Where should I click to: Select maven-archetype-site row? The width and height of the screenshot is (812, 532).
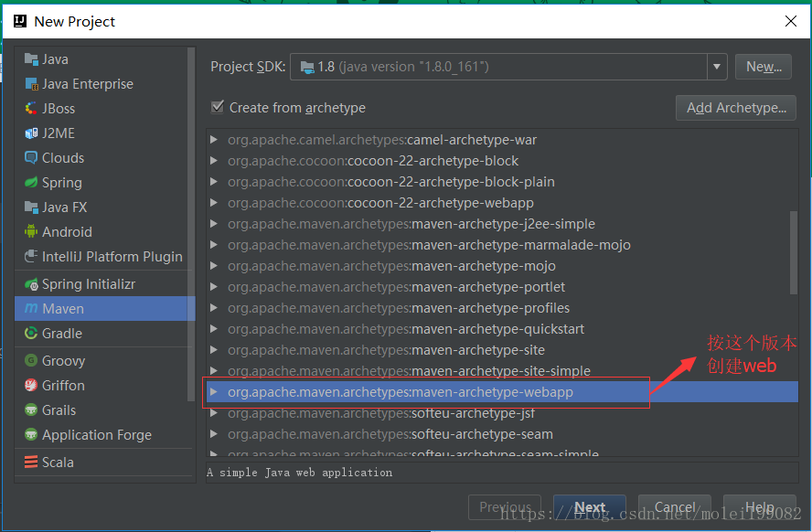point(502,350)
